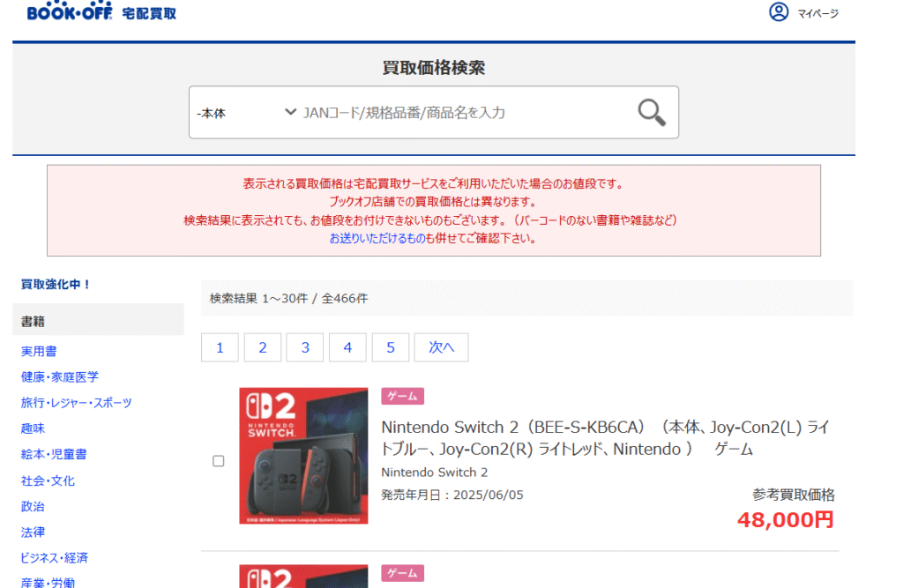Focus the JANコード/商品名 search input field
The image size is (903, 588).
coord(464,113)
